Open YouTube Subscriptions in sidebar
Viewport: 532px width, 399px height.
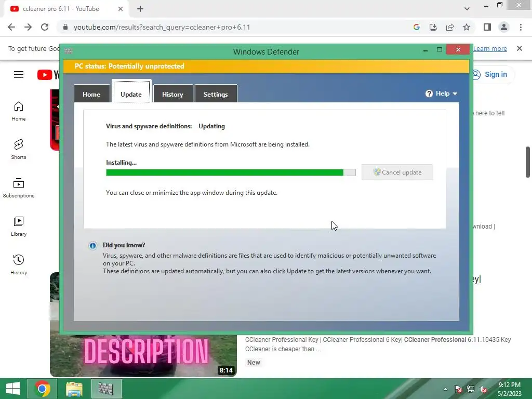click(x=19, y=188)
